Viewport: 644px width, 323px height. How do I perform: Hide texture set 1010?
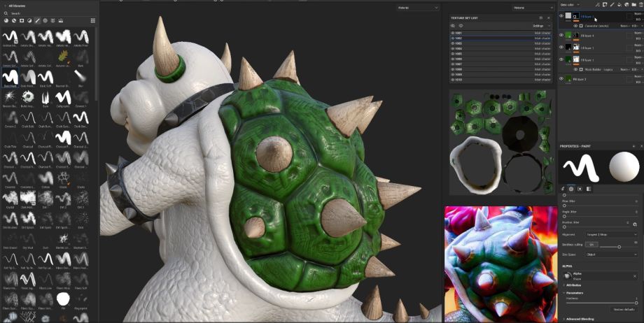[x=453, y=80]
